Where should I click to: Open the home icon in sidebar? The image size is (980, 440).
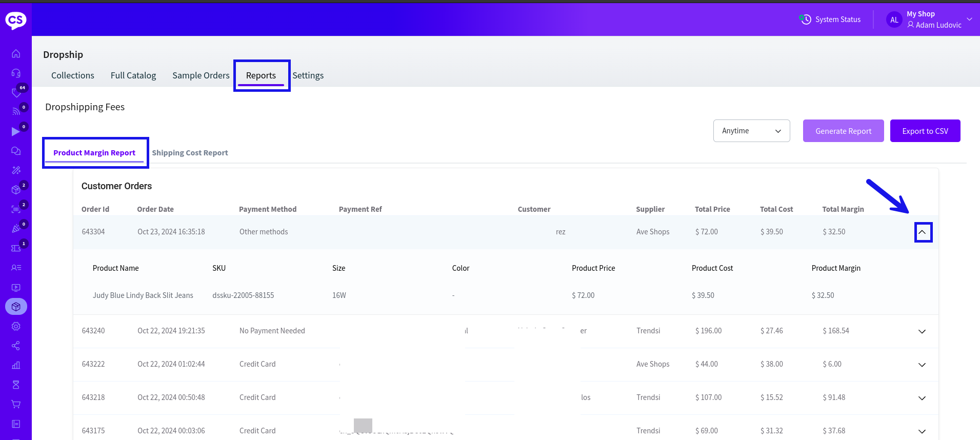(16, 53)
